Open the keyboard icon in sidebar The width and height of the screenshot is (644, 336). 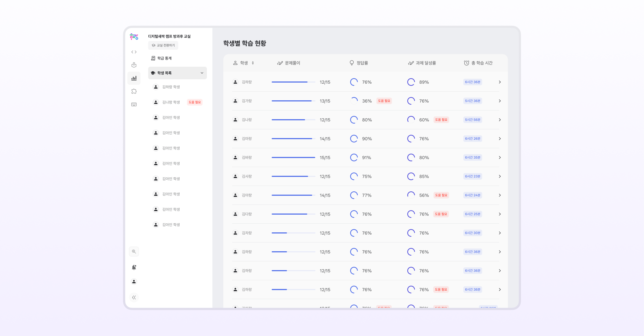pos(134,104)
